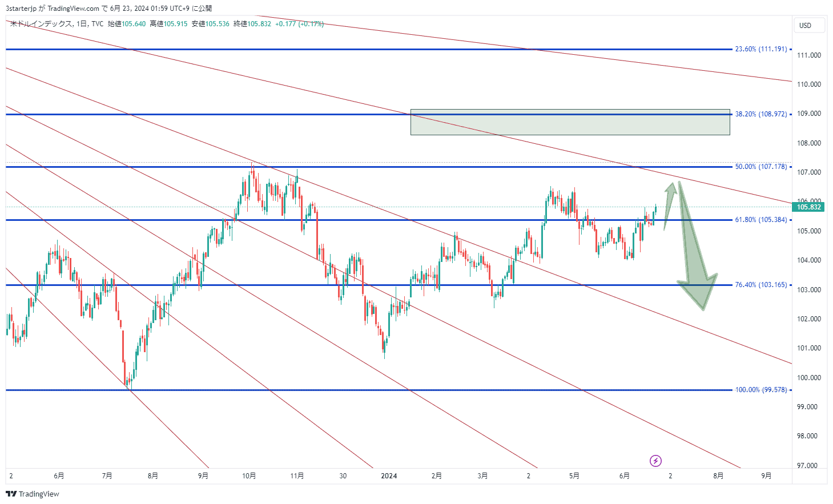Click the 30 date label on time axis
The image size is (833, 504).
[x=343, y=476]
